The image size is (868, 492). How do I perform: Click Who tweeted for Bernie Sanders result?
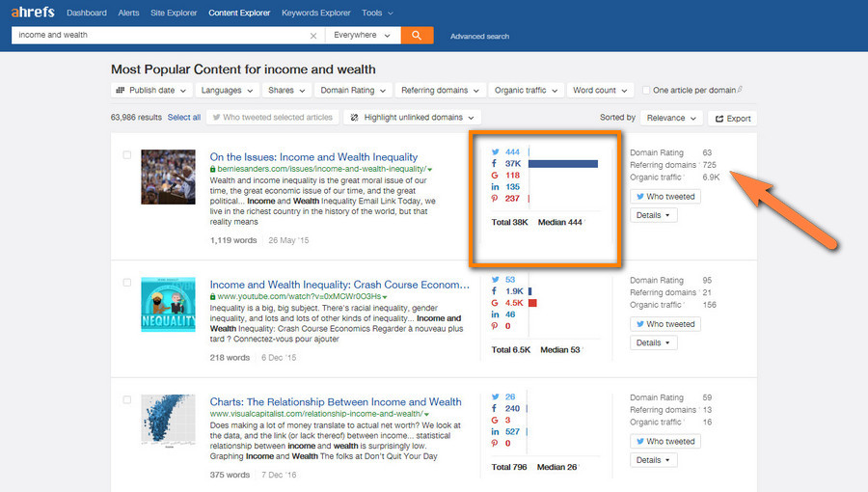(x=665, y=197)
